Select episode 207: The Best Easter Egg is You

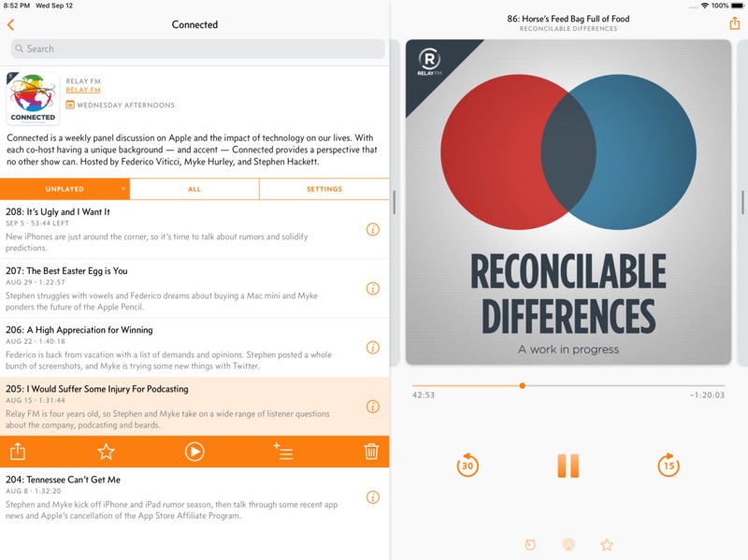(x=194, y=289)
